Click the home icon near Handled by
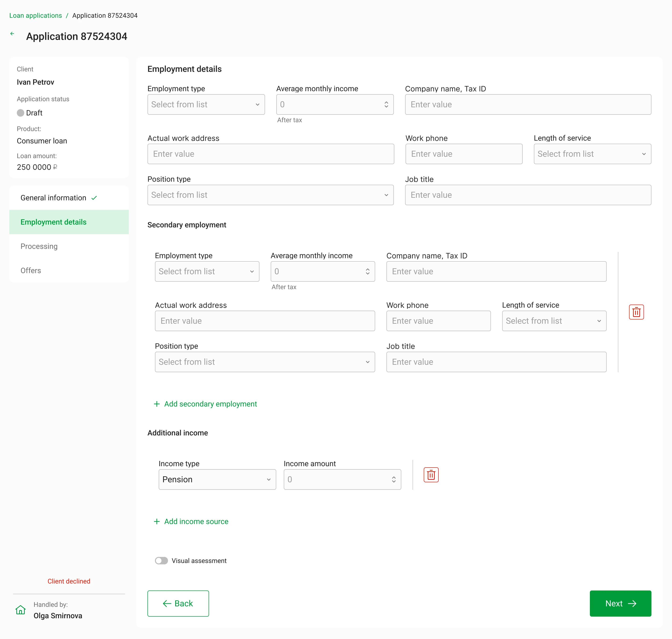 pos(21,610)
